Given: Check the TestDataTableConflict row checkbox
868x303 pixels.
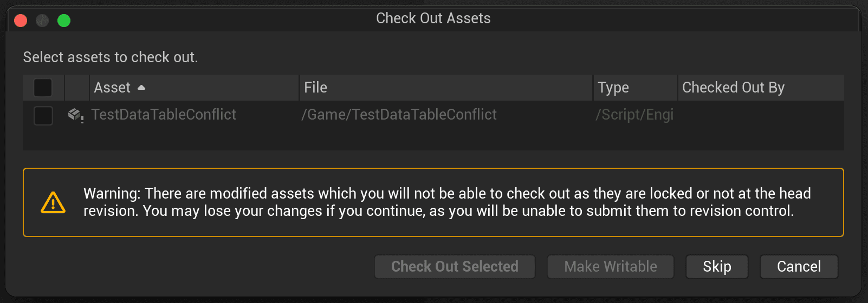Looking at the screenshot, I should 43,115.
